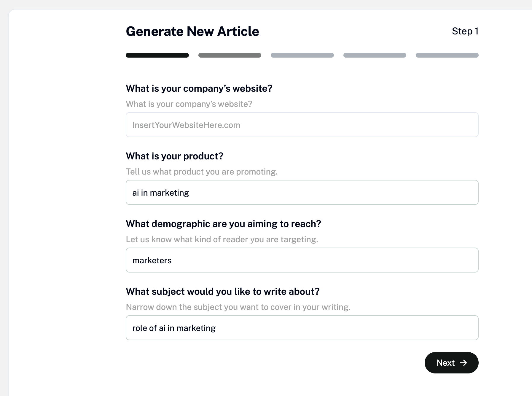The image size is (532, 396).
Task: Click the "Step 1" indicator text
Action: [465, 31]
